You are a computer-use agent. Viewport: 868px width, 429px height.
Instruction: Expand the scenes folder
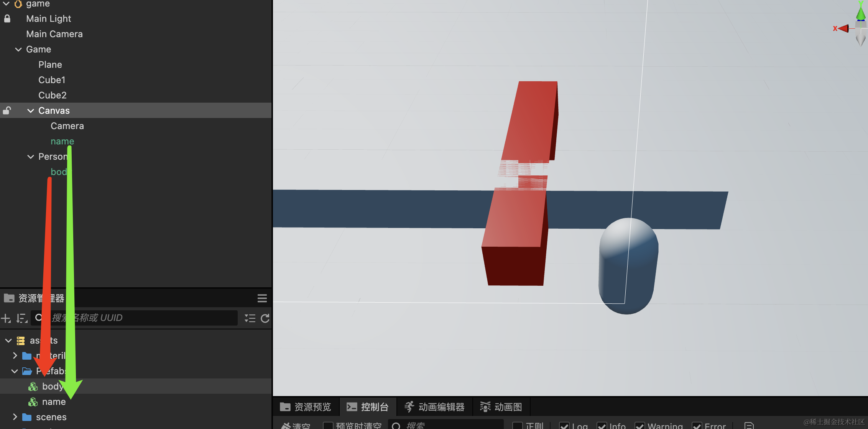point(15,417)
